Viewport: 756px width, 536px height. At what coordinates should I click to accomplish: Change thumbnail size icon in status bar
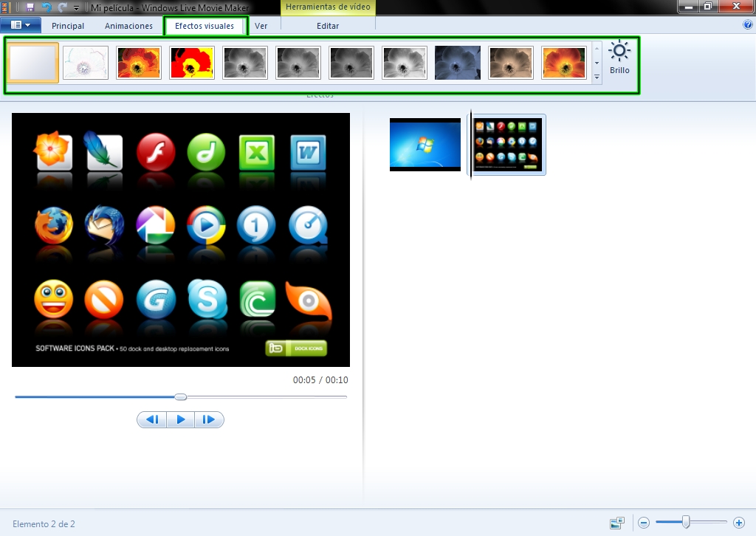coord(616,523)
